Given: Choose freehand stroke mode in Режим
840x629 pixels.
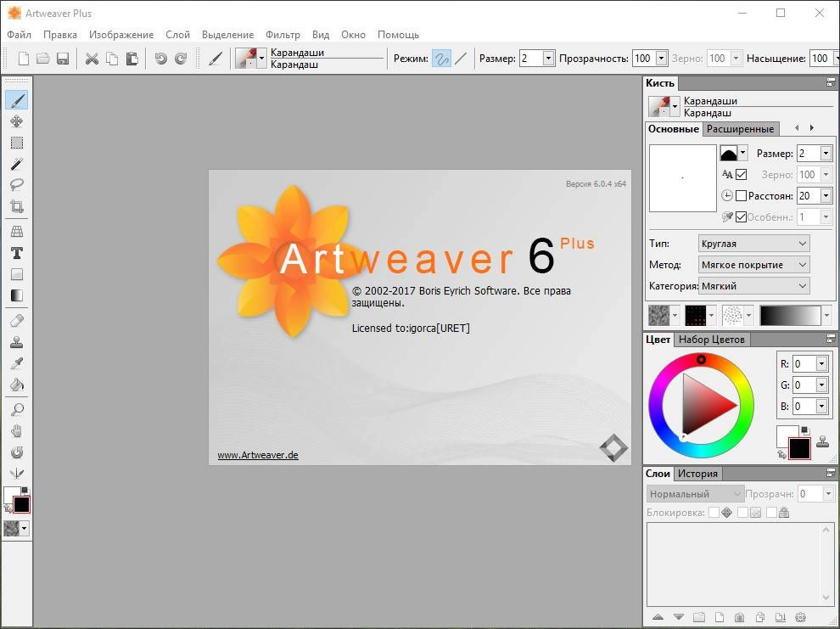Looking at the screenshot, I should click(x=441, y=59).
